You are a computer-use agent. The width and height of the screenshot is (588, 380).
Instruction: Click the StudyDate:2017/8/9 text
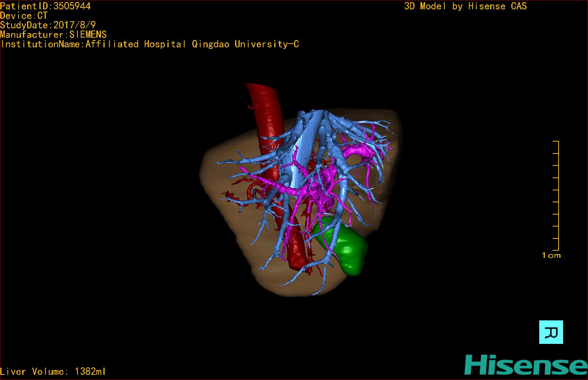48,25
